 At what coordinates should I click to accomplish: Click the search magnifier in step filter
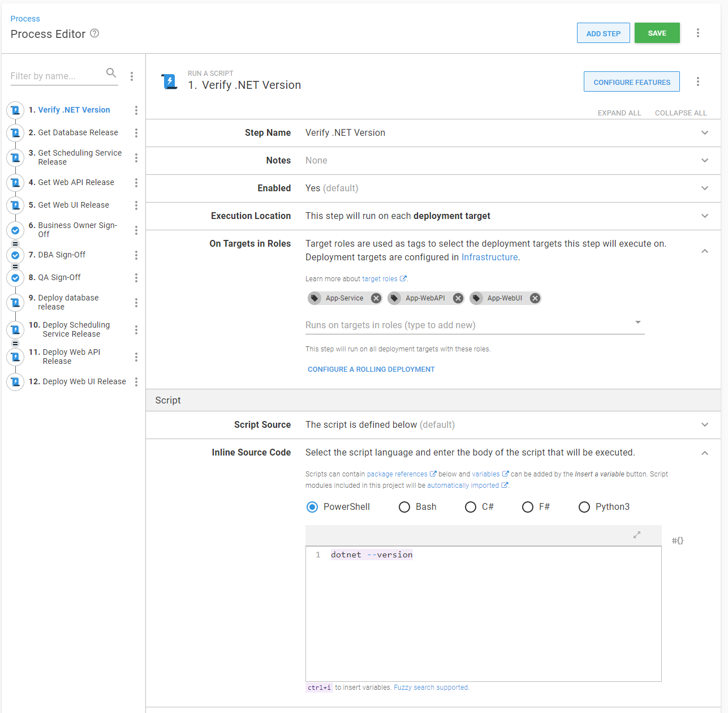pos(111,73)
